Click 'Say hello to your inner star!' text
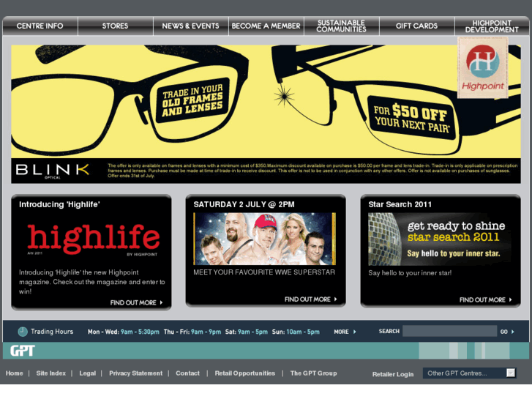The image size is (532, 399). coord(410,273)
